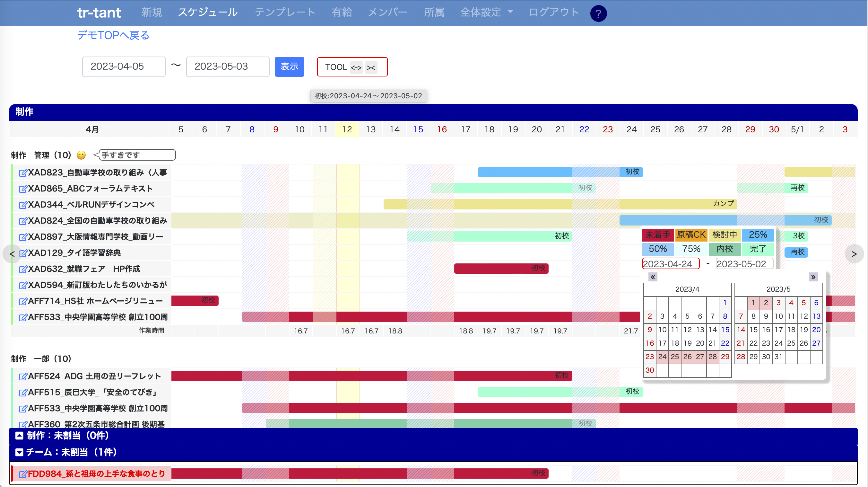Click edit icon beside FDD984 project
This screenshot has height=487, width=868.
[22, 474]
